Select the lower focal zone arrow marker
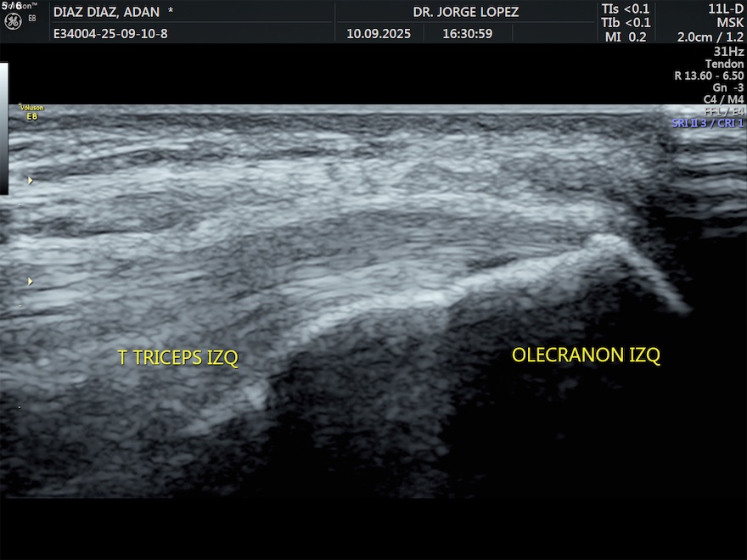Screen dimensions: 747x560 (31, 281)
